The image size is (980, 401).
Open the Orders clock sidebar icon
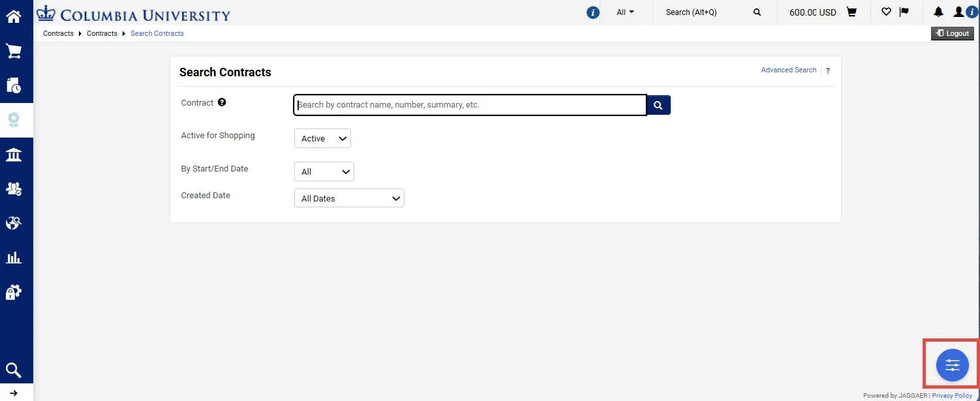pyautogui.click(x=14, y=85)
